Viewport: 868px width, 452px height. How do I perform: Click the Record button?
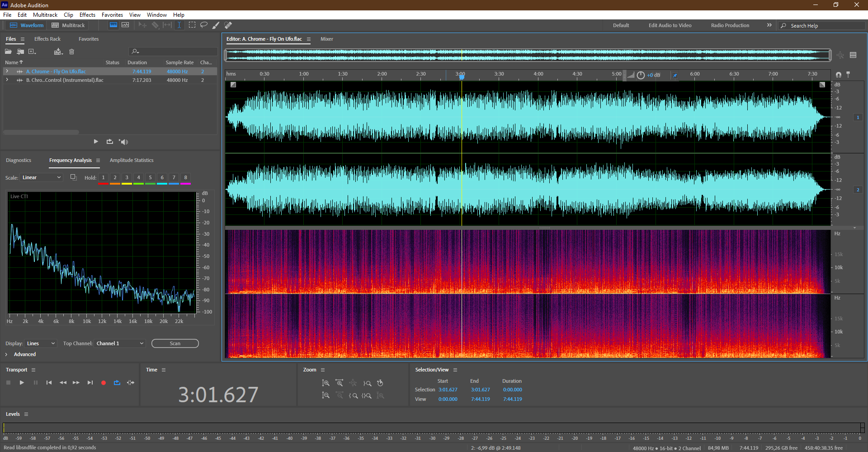pos(104,383)
